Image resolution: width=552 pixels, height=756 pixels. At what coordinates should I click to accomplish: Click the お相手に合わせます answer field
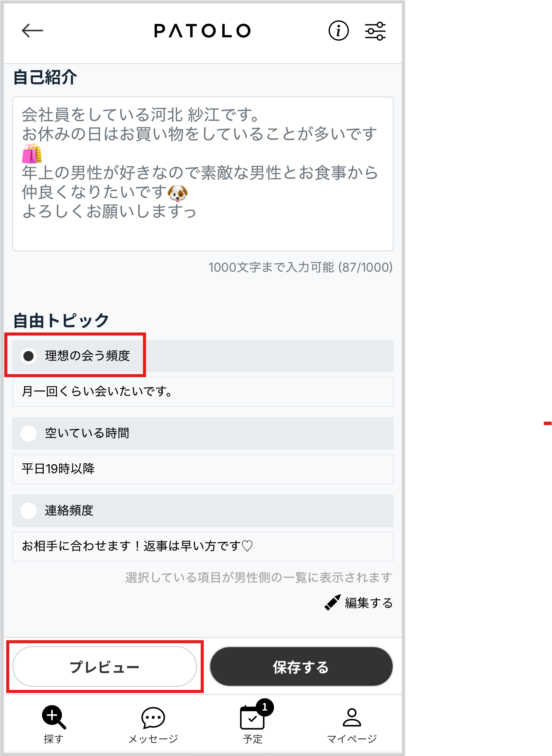[203, 546]
